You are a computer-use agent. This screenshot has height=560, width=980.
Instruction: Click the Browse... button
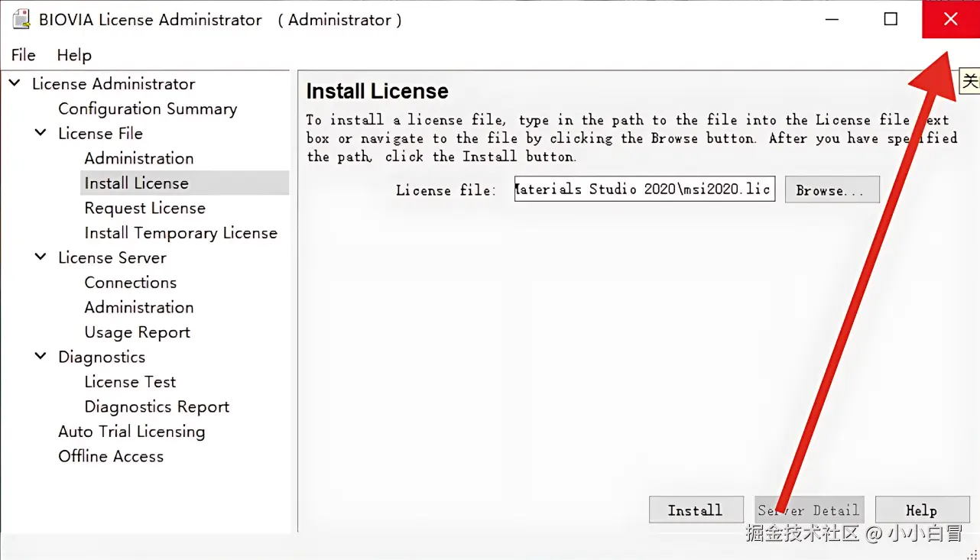832,189
